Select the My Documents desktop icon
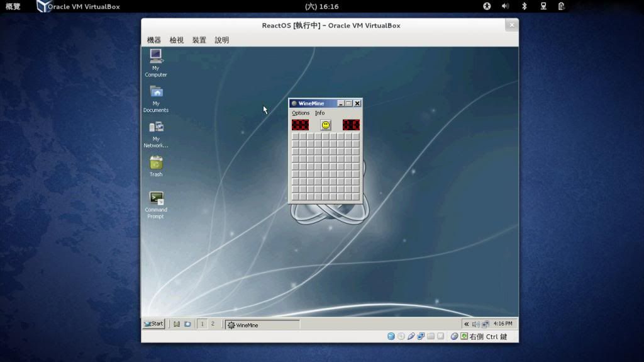 click(156, 99)
